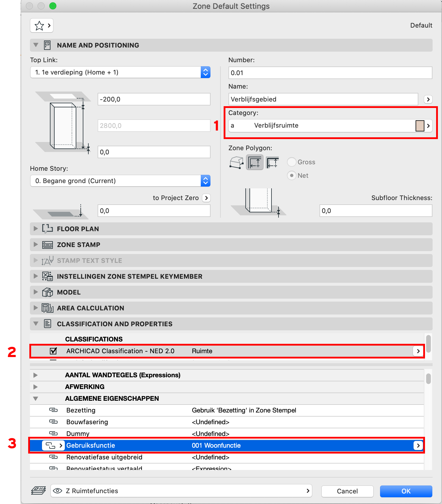Expand the Model panel

(x=36, y=292)
